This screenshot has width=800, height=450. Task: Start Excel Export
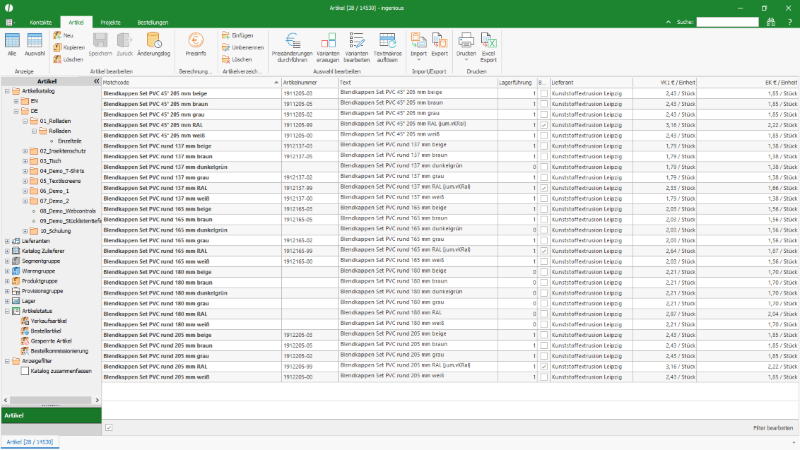488,47
